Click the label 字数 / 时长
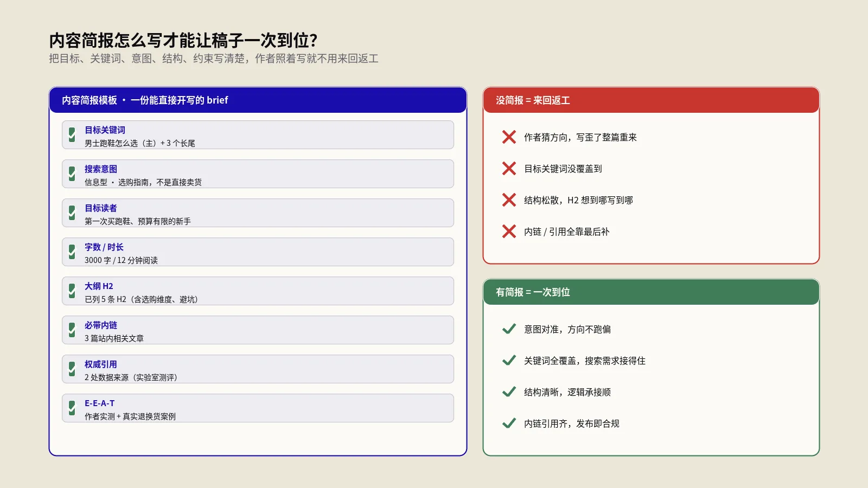The image size is (868, 488). pyautogui.click(x=104, y=247)
